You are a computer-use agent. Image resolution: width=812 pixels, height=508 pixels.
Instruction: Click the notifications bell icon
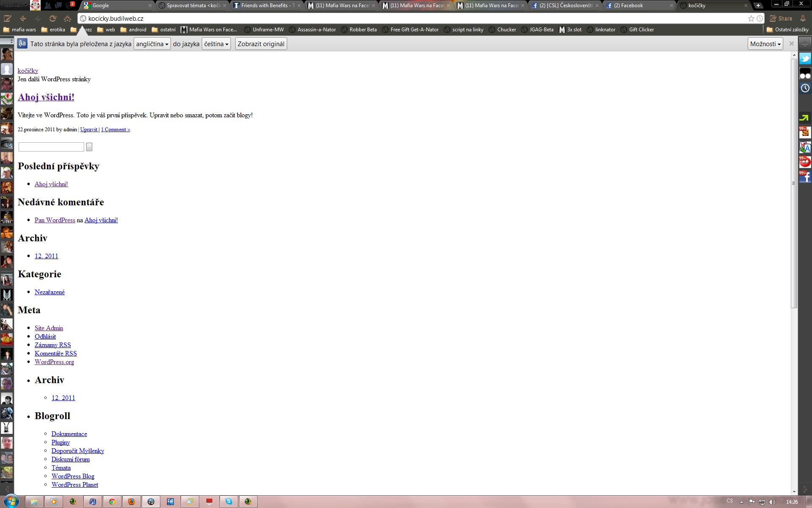pos(802,19)
